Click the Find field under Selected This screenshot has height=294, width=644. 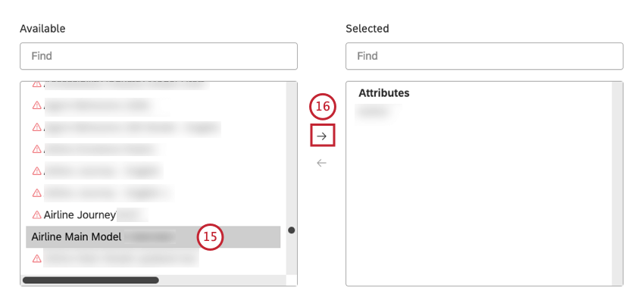coord(484,56)
